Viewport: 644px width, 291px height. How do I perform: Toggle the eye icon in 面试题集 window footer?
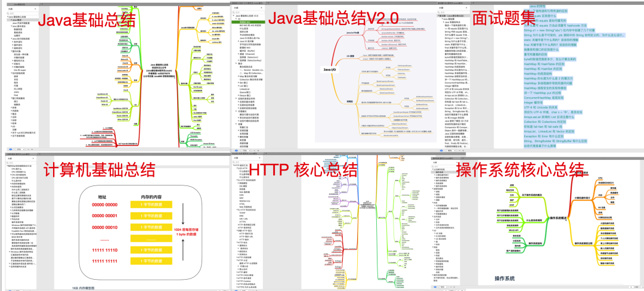[x=441, y=151]
